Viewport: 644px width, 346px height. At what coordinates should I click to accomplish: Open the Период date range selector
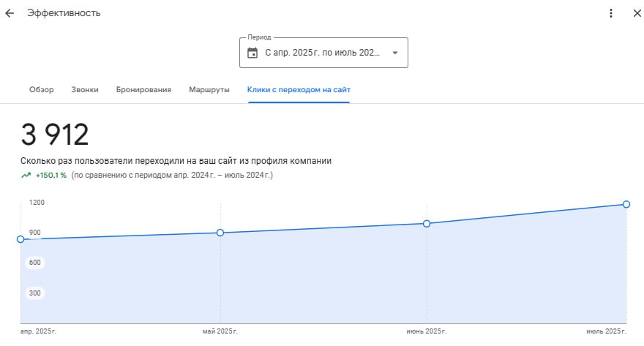[323, 53]
